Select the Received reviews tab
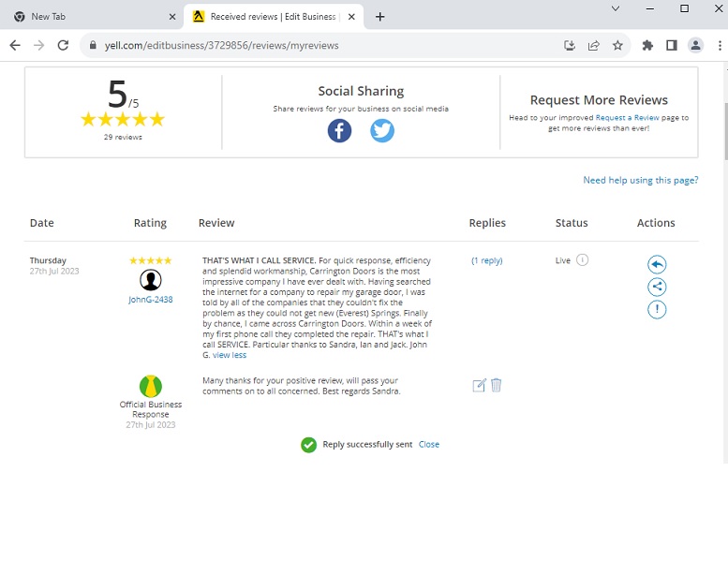This screenshot has width=728, height=576. coord(273,17)
